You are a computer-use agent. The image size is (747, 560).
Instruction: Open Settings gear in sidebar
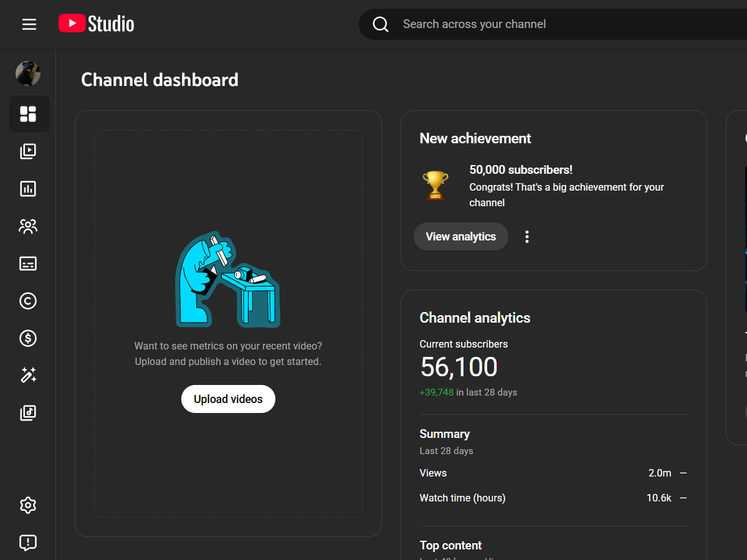[x=28, y=505]
